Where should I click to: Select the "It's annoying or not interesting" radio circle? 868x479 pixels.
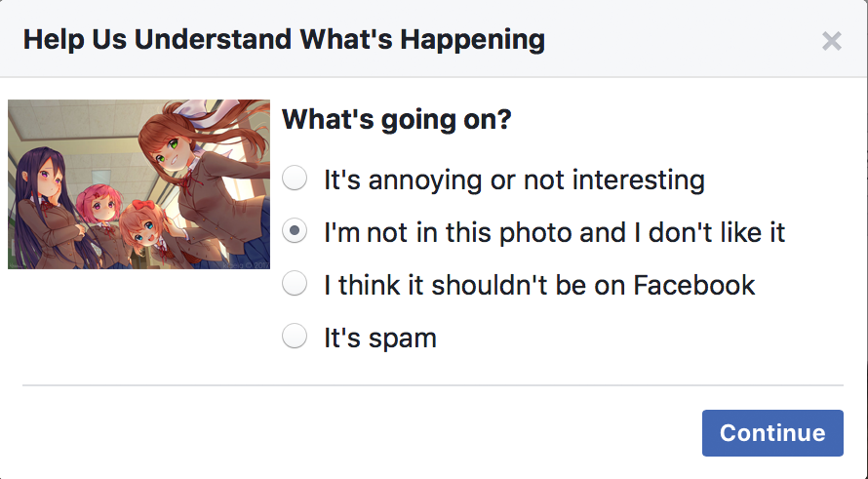(295, 179)
